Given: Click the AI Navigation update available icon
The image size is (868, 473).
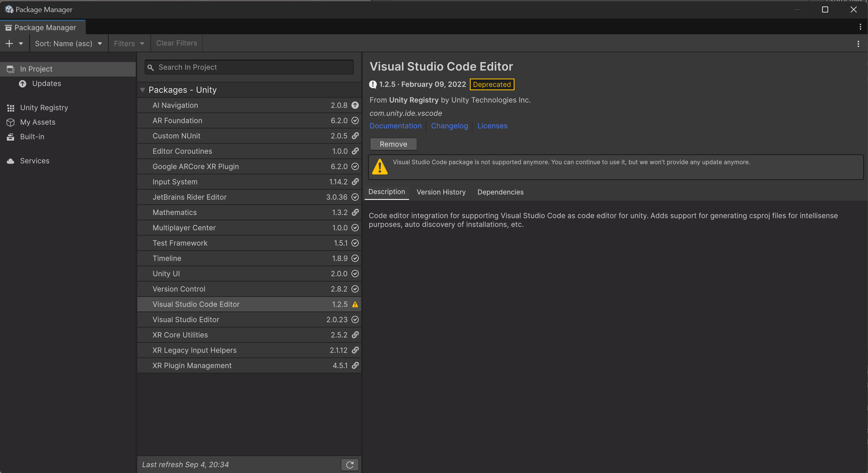Looking at the screenshot, I should pyautogui.click(x=355, y=105).
